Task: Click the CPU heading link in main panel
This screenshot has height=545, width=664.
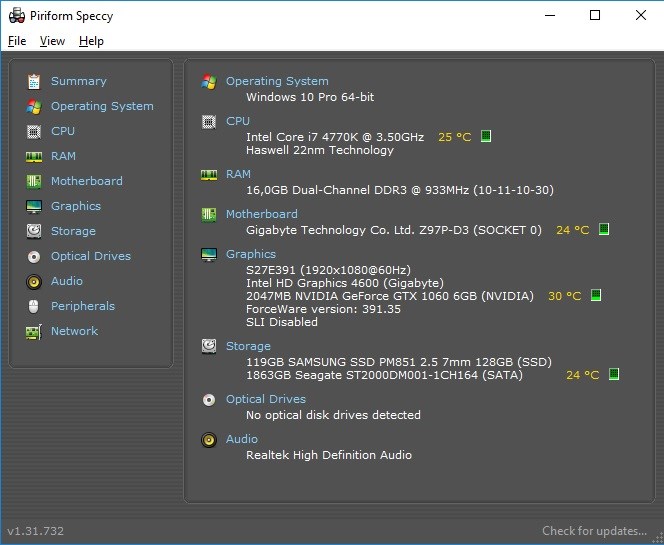Action: pos(238,121)
